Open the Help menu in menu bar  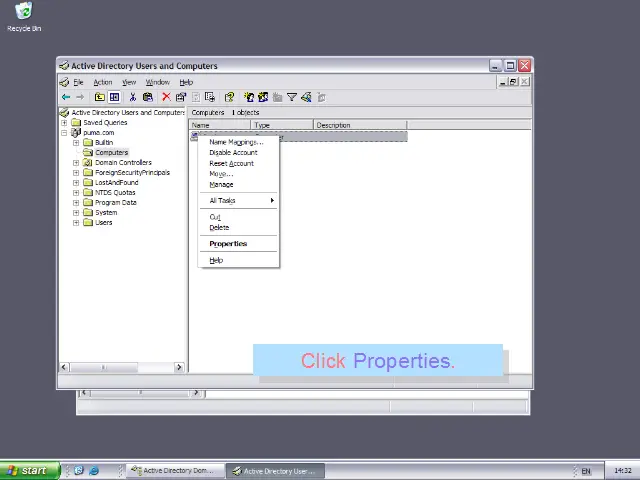[x=186, y=82]
